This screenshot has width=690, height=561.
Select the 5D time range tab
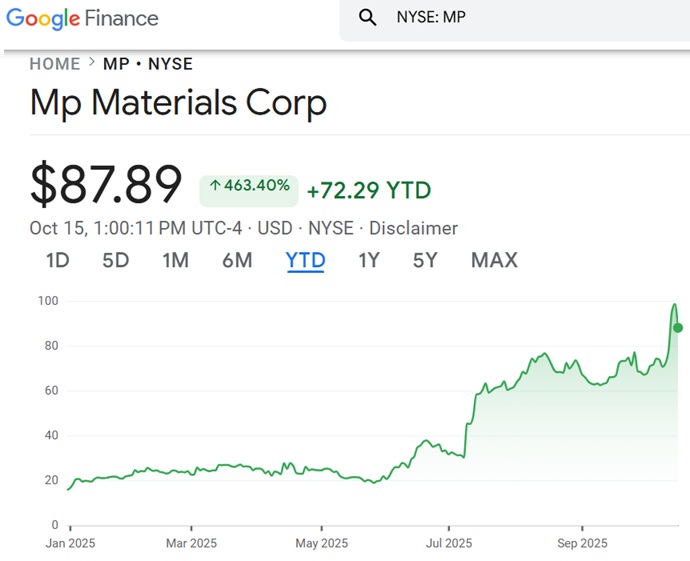pos(116,260)
